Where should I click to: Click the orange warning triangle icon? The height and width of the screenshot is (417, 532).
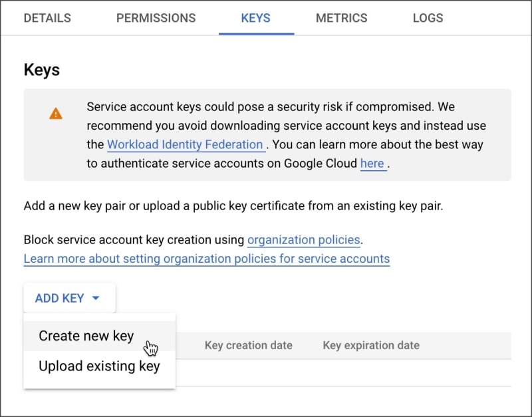56,114
